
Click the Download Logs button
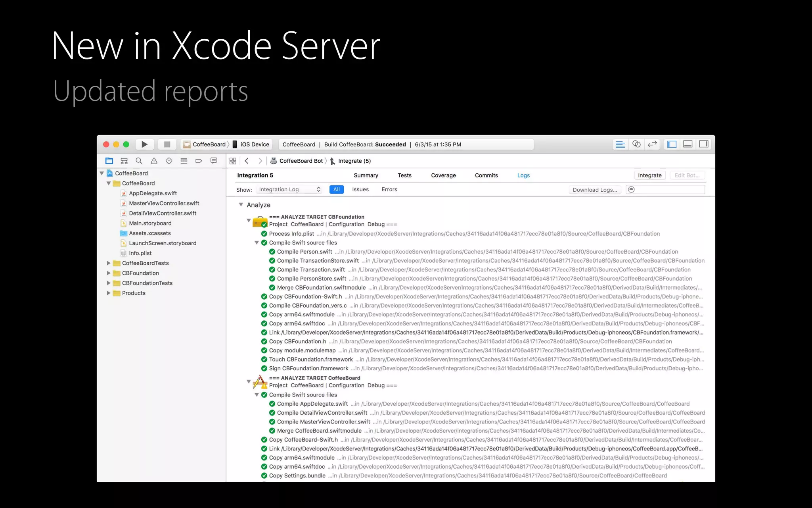coord(595,190)
